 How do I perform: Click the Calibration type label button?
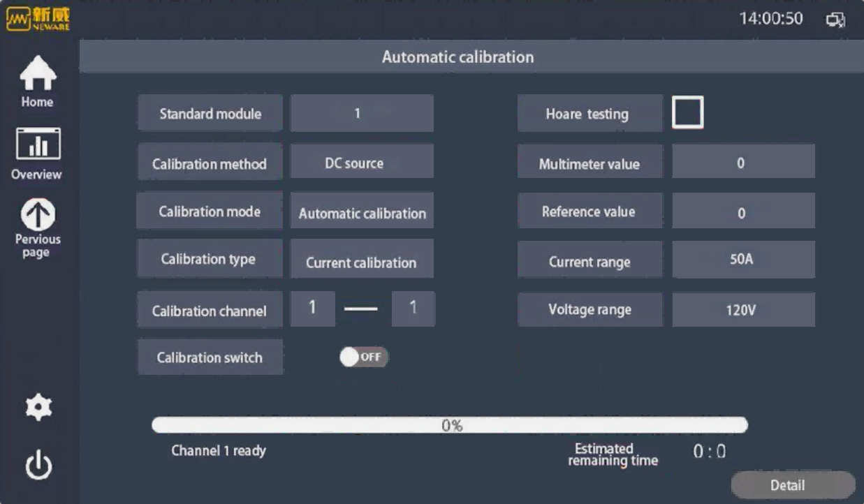210,258
